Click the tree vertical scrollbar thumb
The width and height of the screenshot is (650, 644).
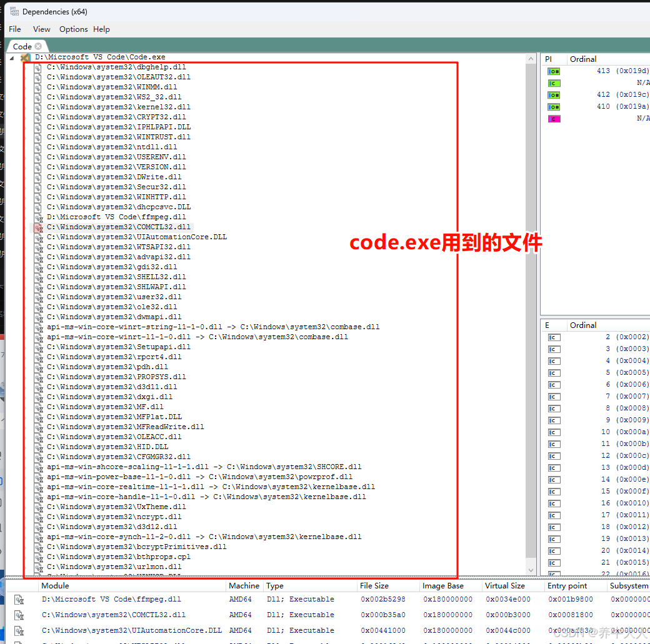[x=531, y=311]
